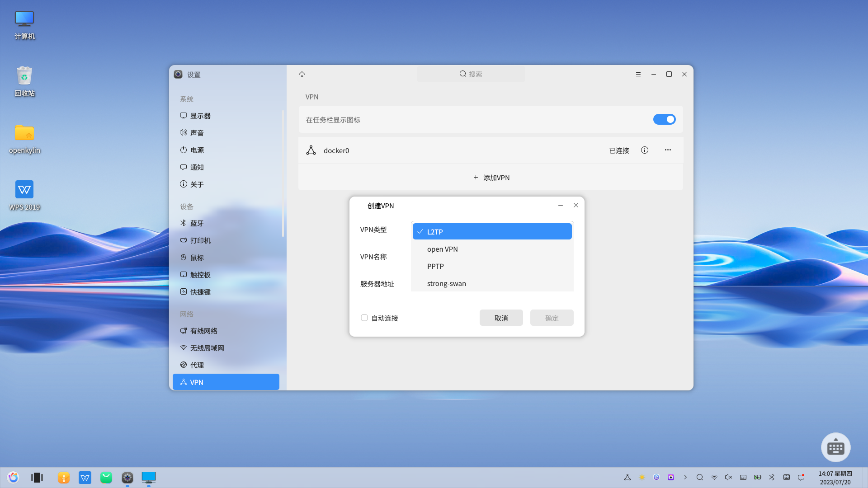Check the 自动连接 checkbox
The height and width of the screenshot is (488, 868).
364,318
